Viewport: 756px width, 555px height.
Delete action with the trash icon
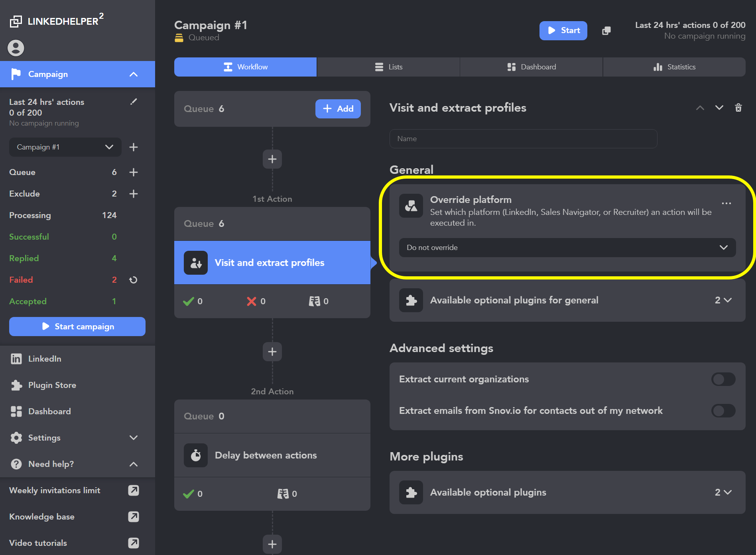pos(738,108)
